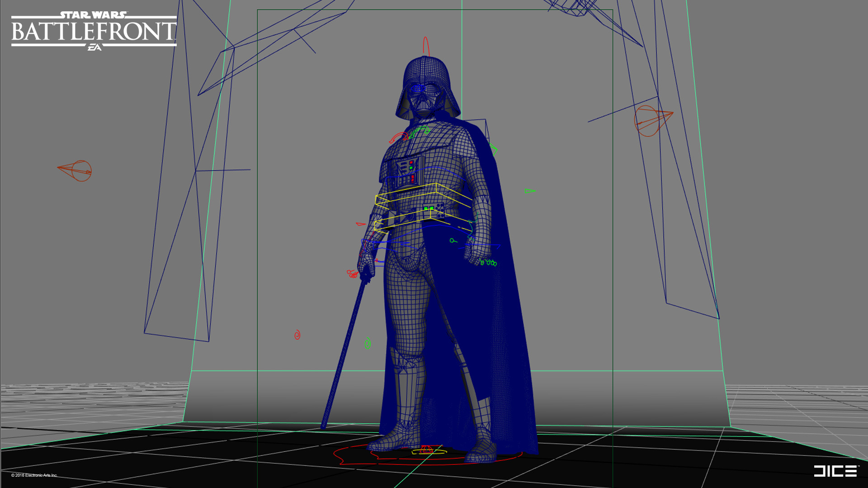Select the red arc controller above Vader's helmet
This screenshot has width=868, height=488.
pos(425,42)
